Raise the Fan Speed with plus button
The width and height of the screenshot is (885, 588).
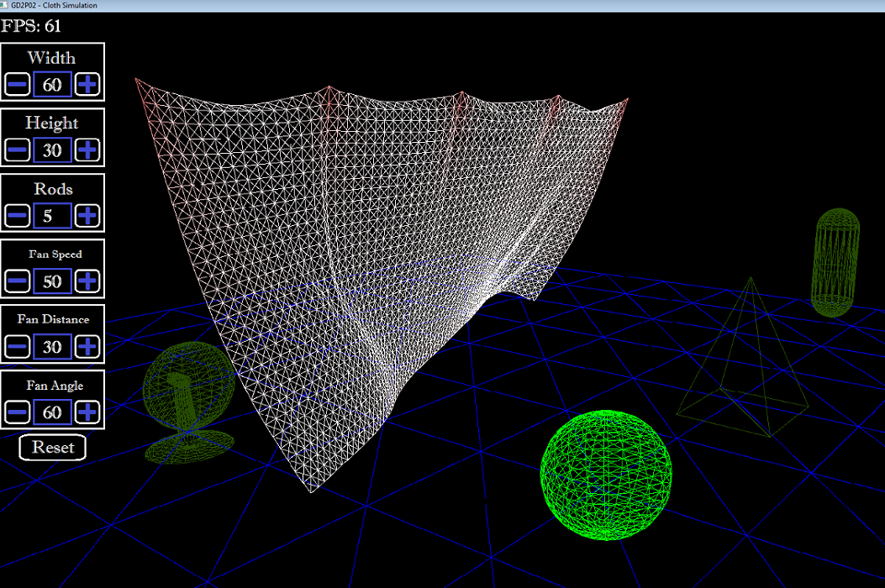87,281
